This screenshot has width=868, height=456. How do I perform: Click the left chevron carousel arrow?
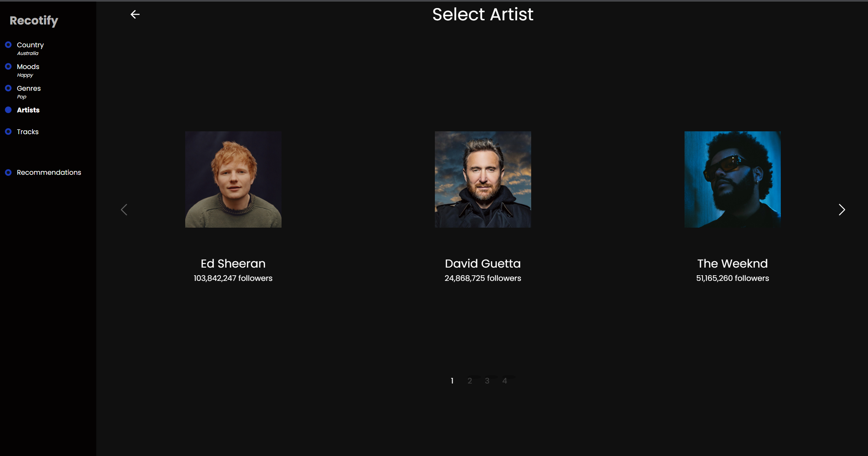(x=124, y=209)
